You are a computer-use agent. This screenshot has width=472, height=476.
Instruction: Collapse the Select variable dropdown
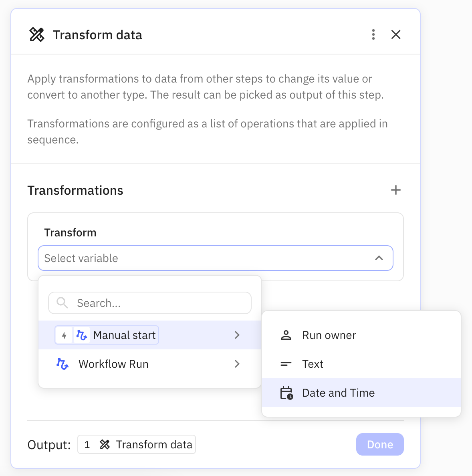pyautogui.click(x=379, y=258)
